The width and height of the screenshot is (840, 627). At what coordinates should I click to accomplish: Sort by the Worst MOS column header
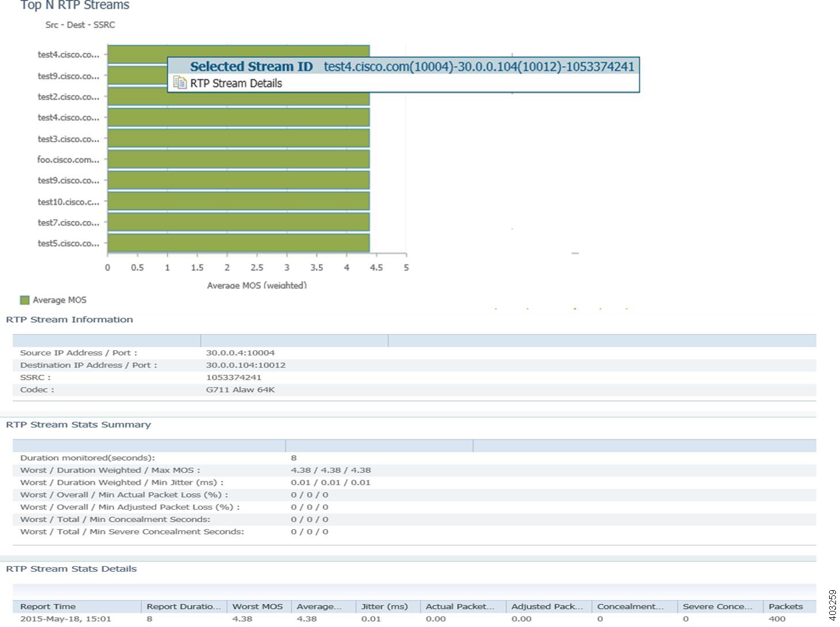click(x=257, y=606)
